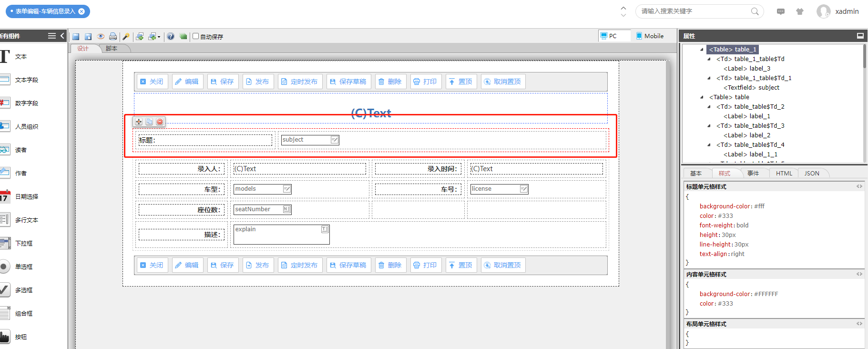Minimize the 属性 panel
The height and width of the screenshot is (349, 868).
(x=860, y=36)
